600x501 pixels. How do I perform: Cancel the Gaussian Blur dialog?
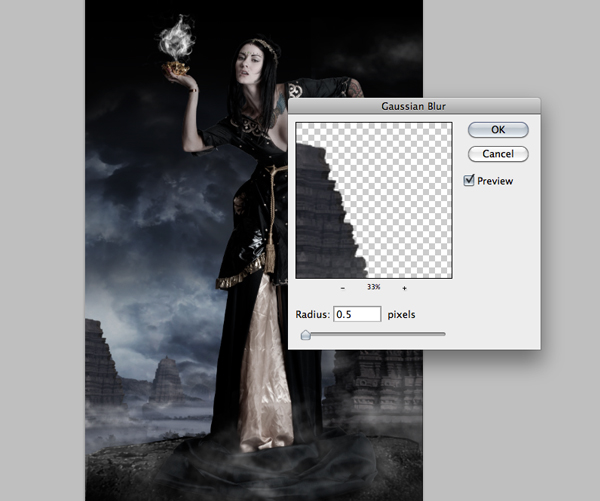498,154
